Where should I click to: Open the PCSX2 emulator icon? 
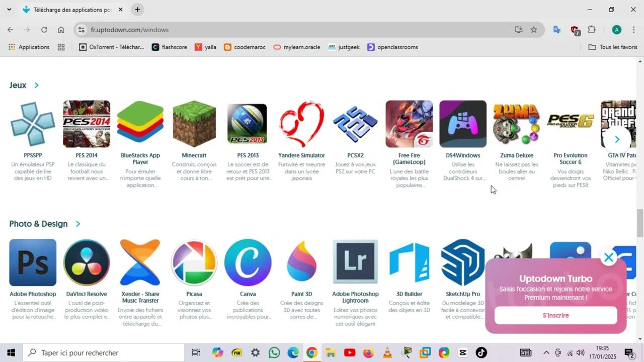(355, 124)
